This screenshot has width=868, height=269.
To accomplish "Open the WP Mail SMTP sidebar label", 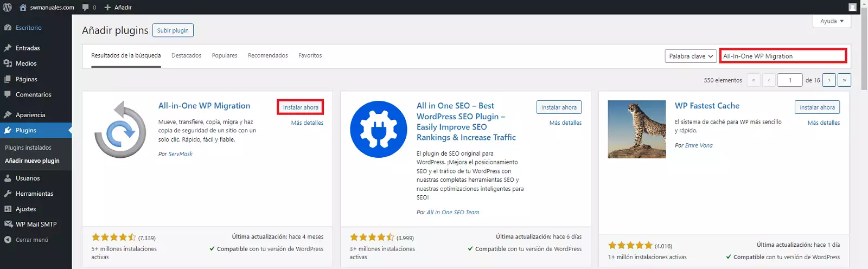I will pos(36,224).
